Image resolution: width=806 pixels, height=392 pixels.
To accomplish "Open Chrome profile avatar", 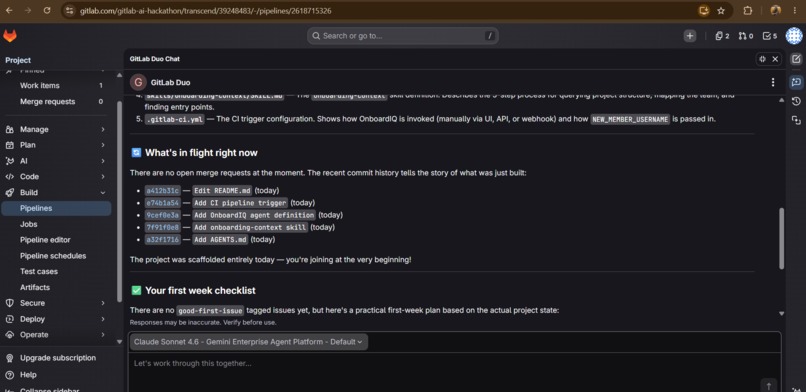I will 776,10.
